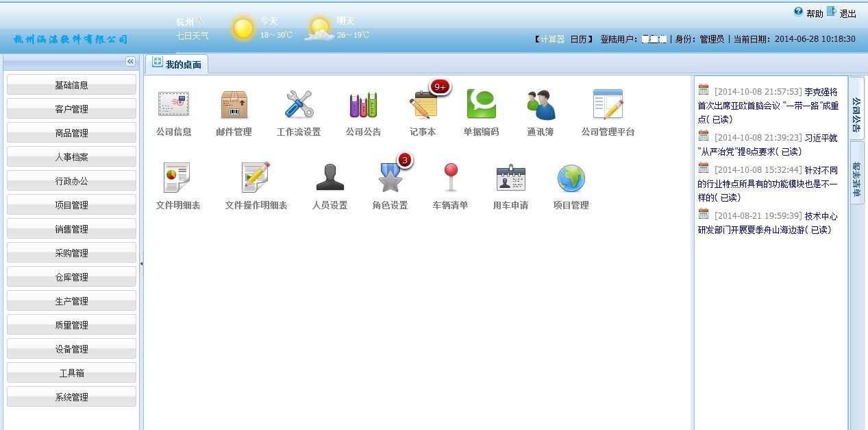Open 工作流设置 tools icon

point(298,105)
